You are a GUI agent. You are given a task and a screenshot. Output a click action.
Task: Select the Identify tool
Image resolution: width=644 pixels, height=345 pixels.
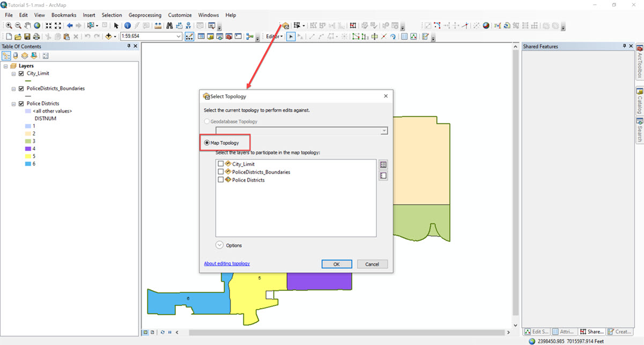(x=128, y=25)
